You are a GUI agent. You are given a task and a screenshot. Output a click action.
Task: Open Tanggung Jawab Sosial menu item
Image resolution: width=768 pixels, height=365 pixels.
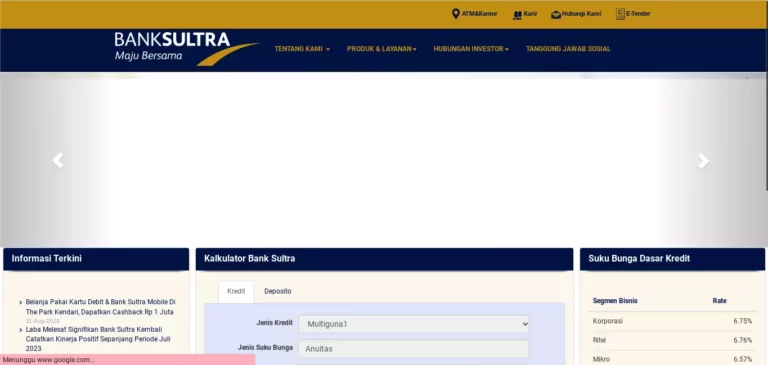tap(568, 49)
